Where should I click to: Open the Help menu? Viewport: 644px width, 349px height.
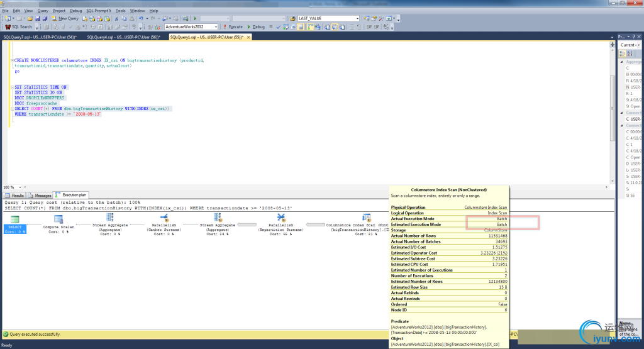tap(153, 11)
